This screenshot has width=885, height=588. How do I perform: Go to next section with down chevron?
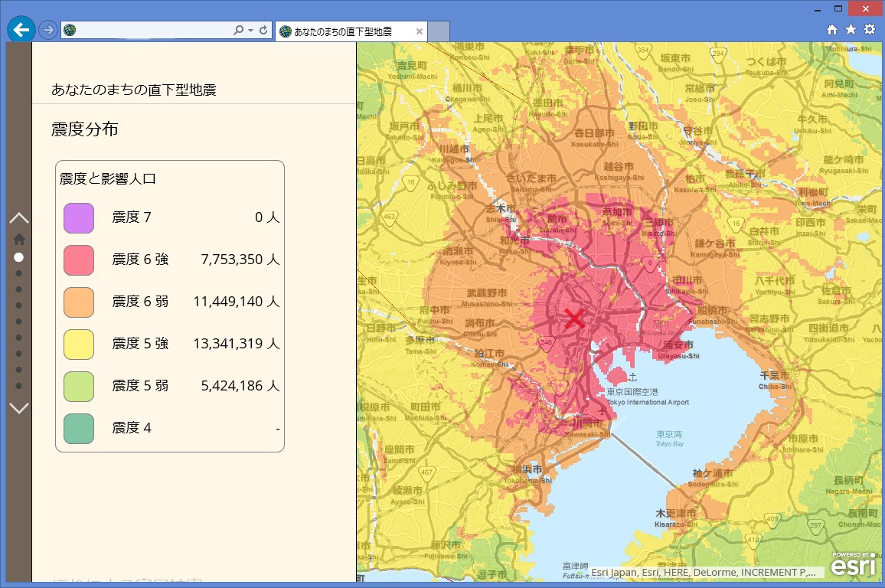click(19, 408)
